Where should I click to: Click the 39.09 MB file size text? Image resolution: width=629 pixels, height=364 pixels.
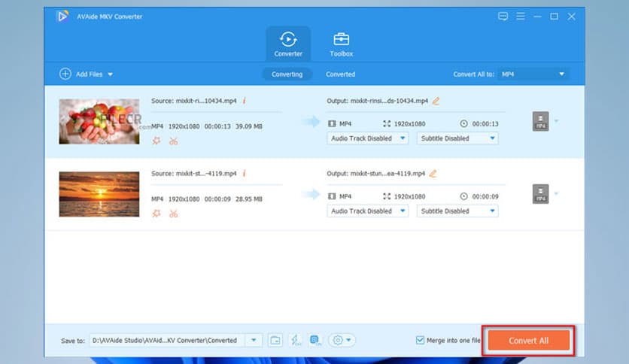[x=249, y=126]
